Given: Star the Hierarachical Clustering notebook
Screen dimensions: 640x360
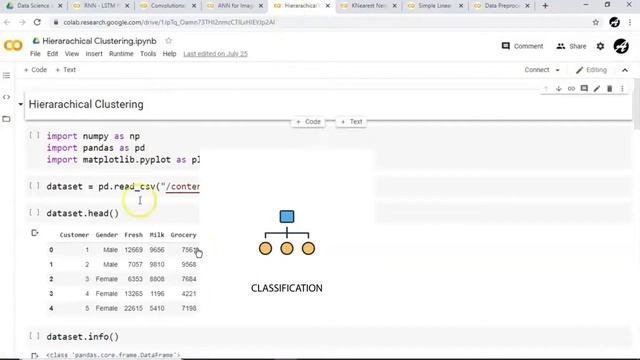Looking at the screenshot, I should pyautogui.click(x=168, y=41).
